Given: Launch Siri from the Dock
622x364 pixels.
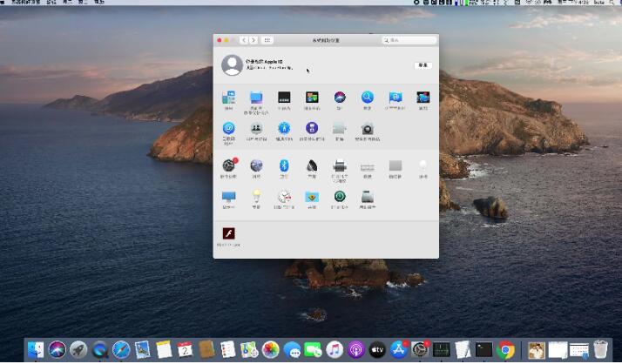Looking at the screenshot, I should pos(57,350).
